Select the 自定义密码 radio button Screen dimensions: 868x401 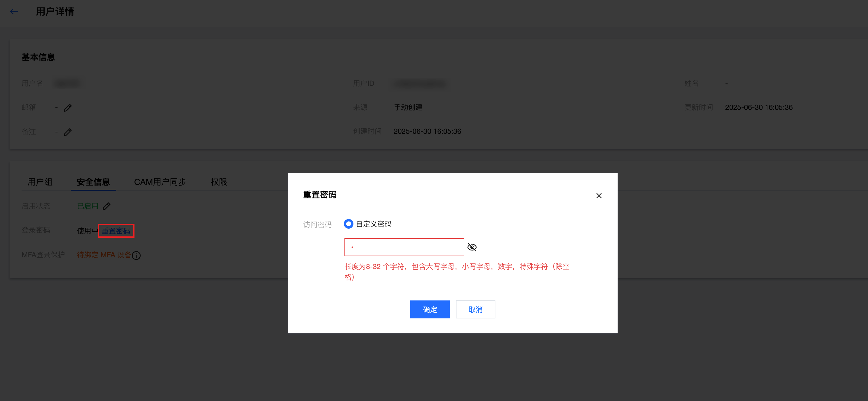[348, 224]
